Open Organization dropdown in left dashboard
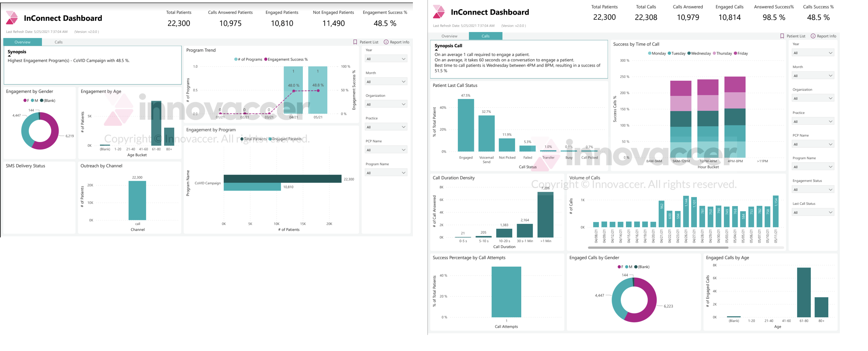 coord(386,104)
